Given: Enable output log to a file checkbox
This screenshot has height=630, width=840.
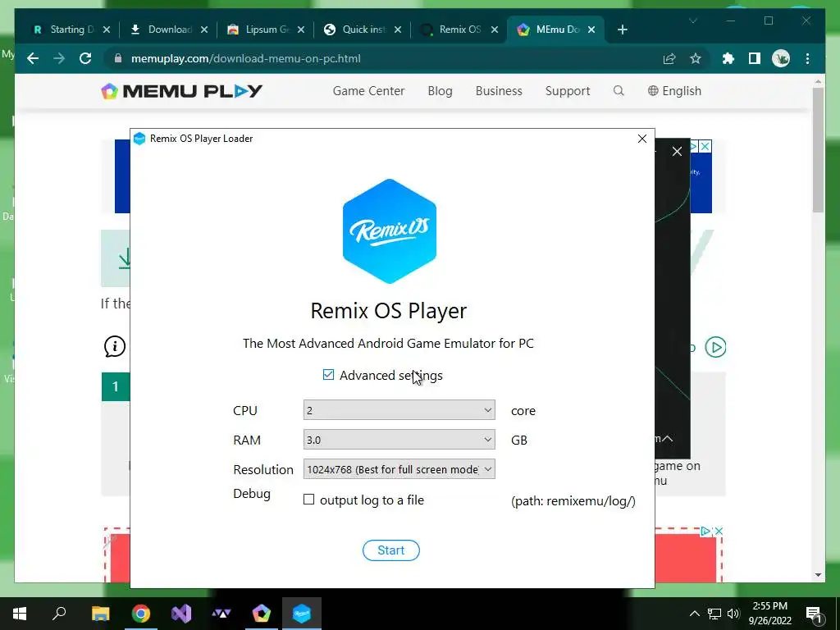Looking at the screenshot, I should coord(308,500).
